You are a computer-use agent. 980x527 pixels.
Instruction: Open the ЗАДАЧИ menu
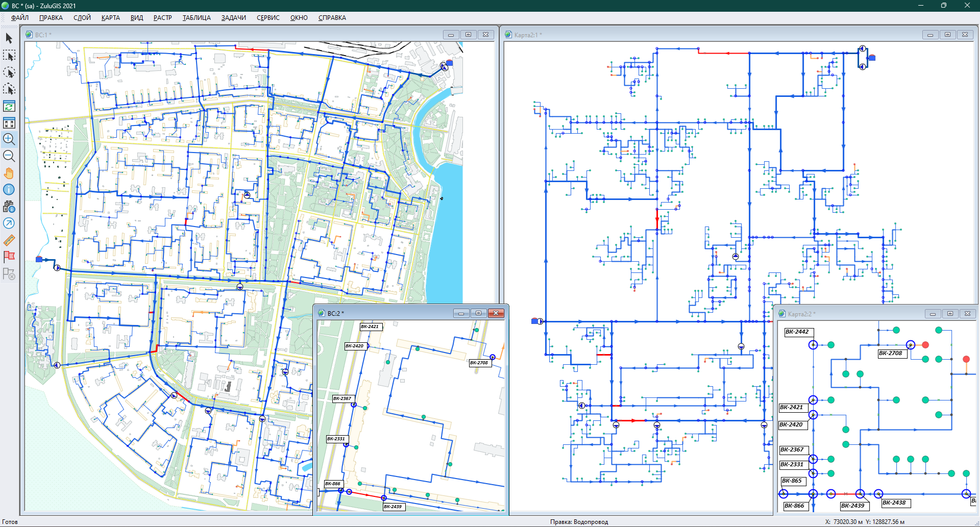(x=233, y=18)
